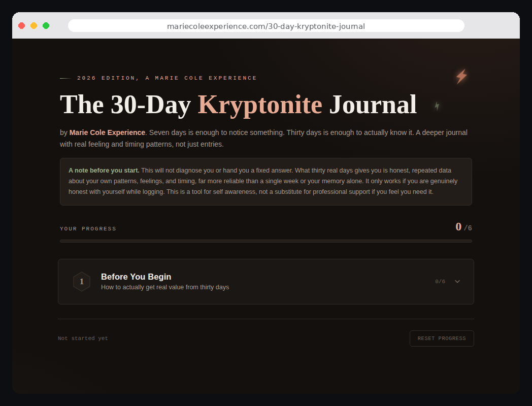This screenshot has height=406, width=532.
Task: Click the small green lightning bolt icon
Action: tap(437, 106)
